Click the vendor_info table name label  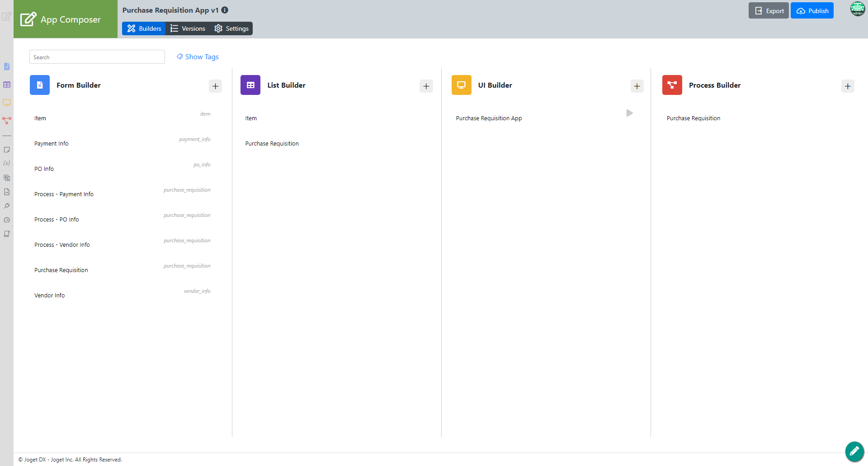pyautogui.click(x=197, y=291)
